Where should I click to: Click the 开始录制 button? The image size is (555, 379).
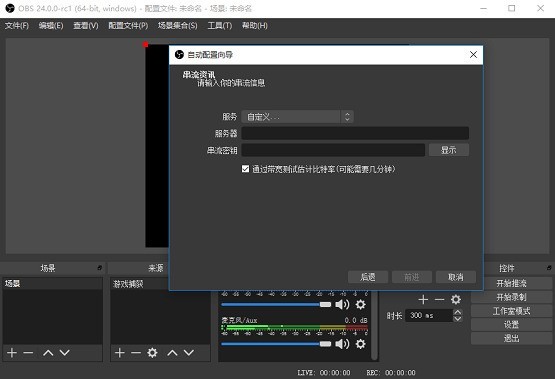[x=511, y=297]
